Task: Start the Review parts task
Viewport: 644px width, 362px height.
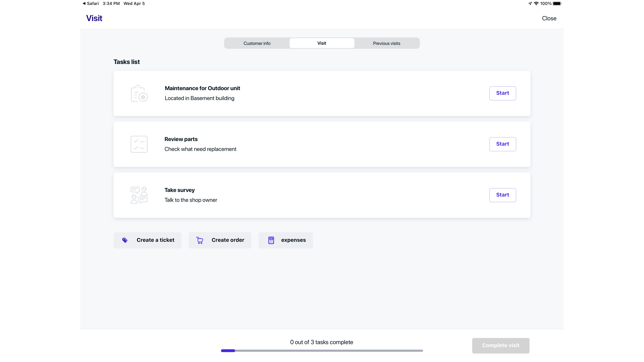Action: click(502, 144)
